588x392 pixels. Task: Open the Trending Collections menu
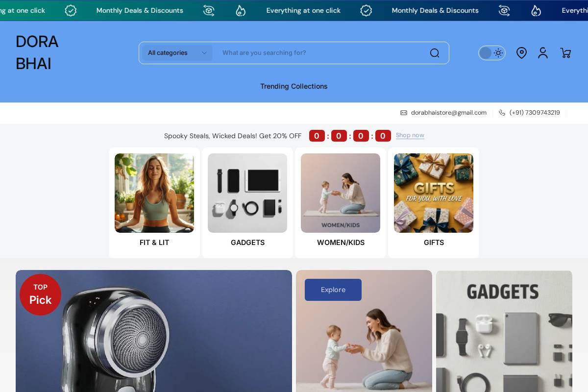pyautogui.click(x=294, y=86)
